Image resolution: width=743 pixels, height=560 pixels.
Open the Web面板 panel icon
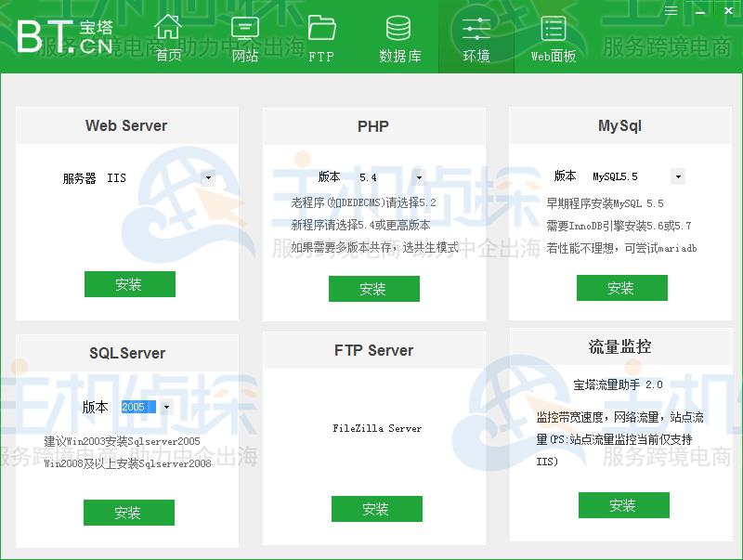(553, 29)
